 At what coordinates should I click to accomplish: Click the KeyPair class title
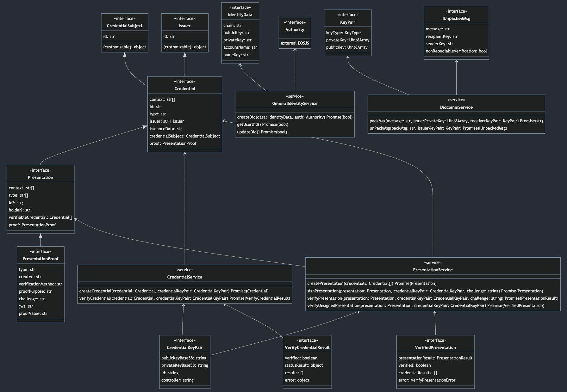(x=348, y=22)
